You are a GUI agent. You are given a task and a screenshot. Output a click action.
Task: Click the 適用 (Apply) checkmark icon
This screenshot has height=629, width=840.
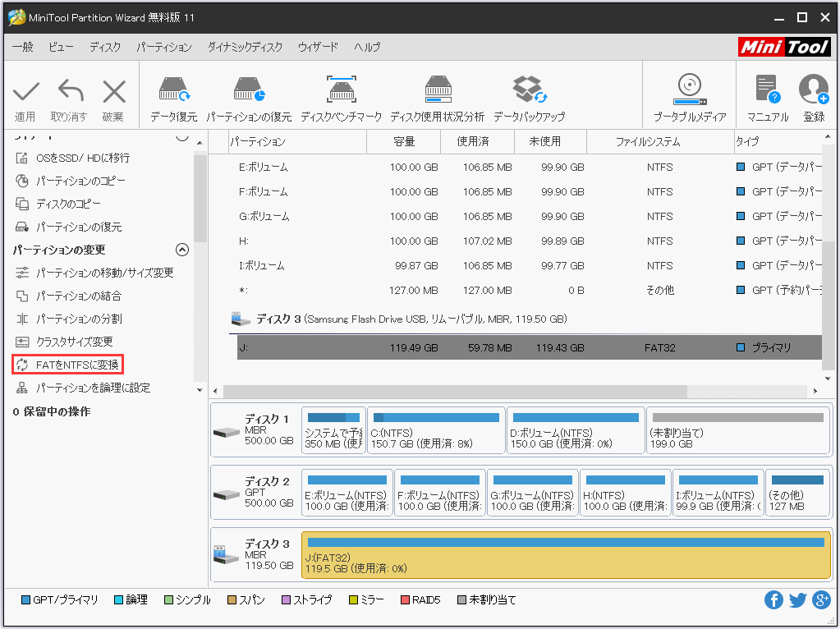(x=25, y=93)
